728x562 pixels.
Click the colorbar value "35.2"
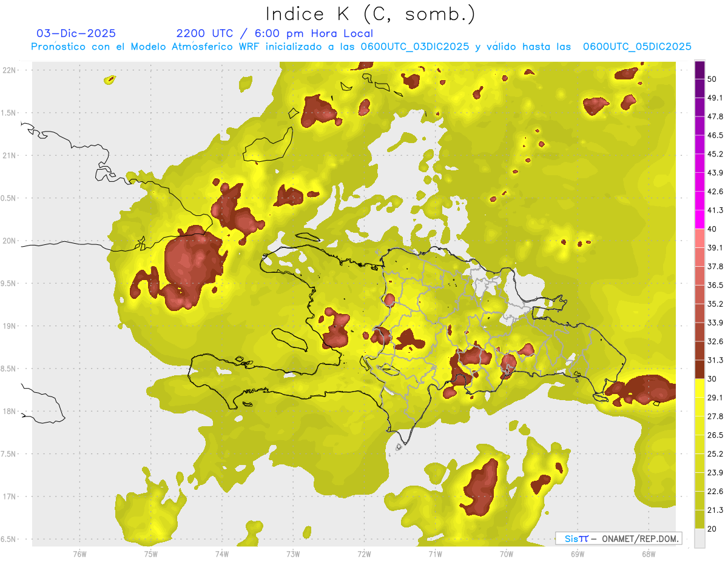point(715,304)
